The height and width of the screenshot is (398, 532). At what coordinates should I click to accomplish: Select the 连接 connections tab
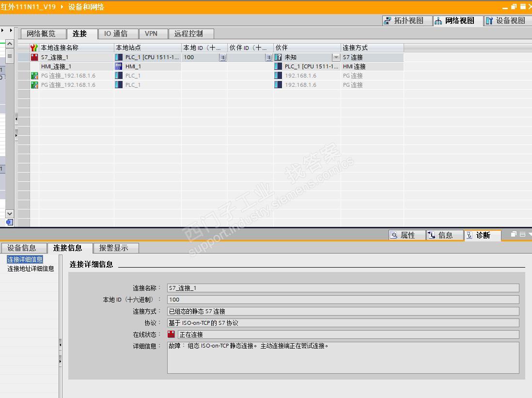coord(82,33)
